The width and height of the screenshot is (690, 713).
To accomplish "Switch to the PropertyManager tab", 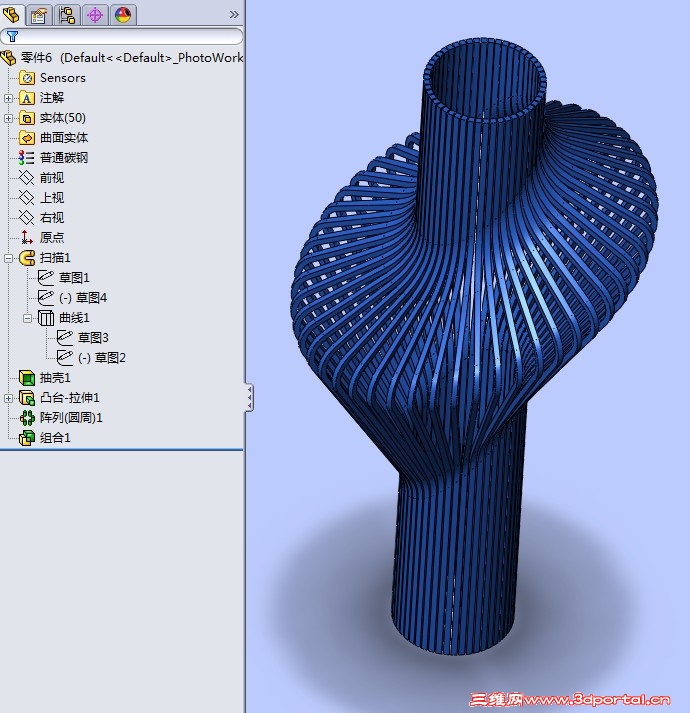I will pyautogui.click(x=40, y=15).
